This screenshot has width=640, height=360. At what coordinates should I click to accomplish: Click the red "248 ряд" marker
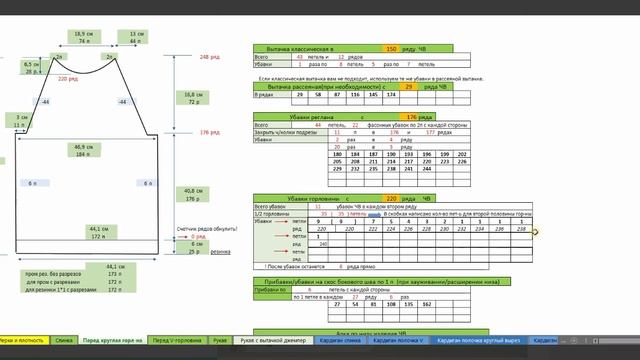click(210, 57)
